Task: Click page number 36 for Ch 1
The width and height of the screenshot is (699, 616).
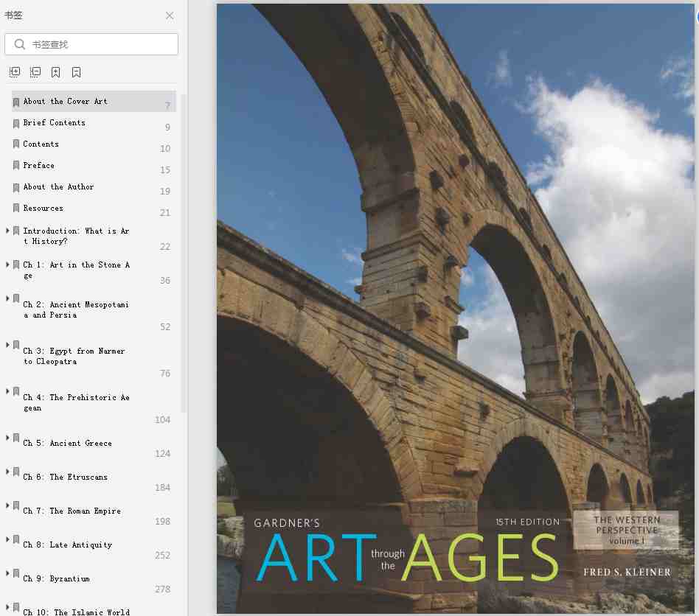Action: (x=165, y=280)
